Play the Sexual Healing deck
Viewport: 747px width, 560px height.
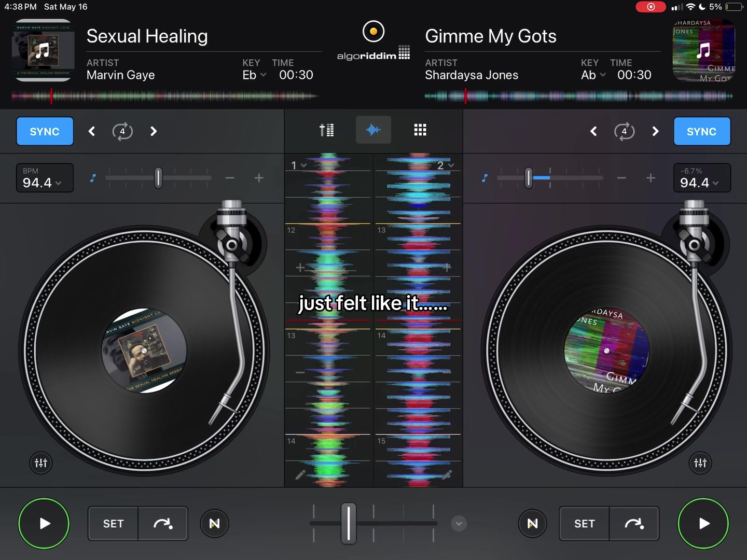point(44,524)
